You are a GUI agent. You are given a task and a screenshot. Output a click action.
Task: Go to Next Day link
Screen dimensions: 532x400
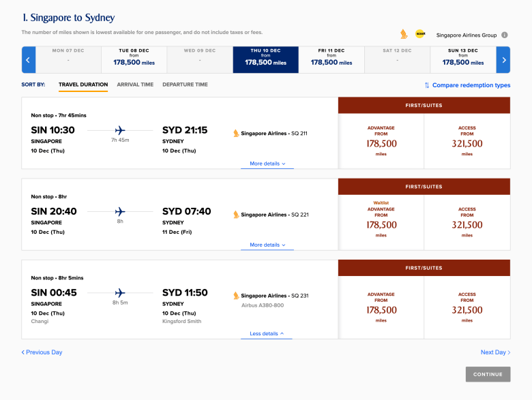(495, 352)
